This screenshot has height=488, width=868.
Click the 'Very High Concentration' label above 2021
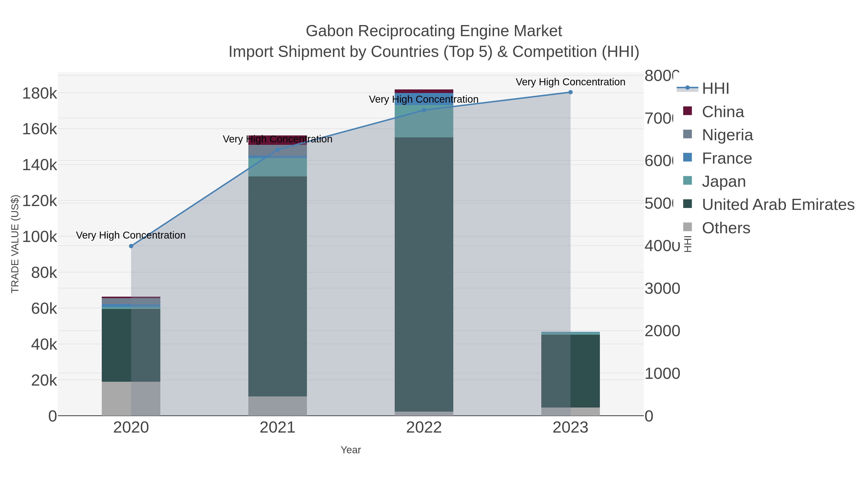point(278,139)
